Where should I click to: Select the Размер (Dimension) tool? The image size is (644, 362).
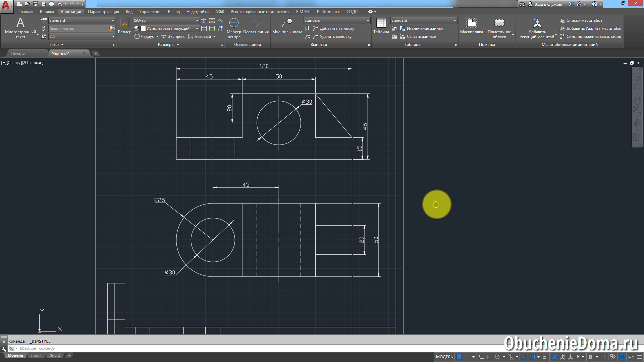(124, 27)
